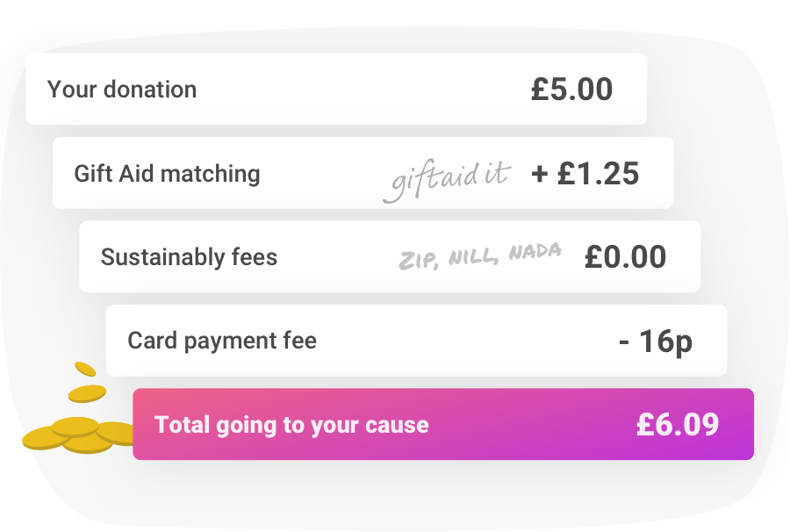Click the gold coins pile illustration

[78, 435]
